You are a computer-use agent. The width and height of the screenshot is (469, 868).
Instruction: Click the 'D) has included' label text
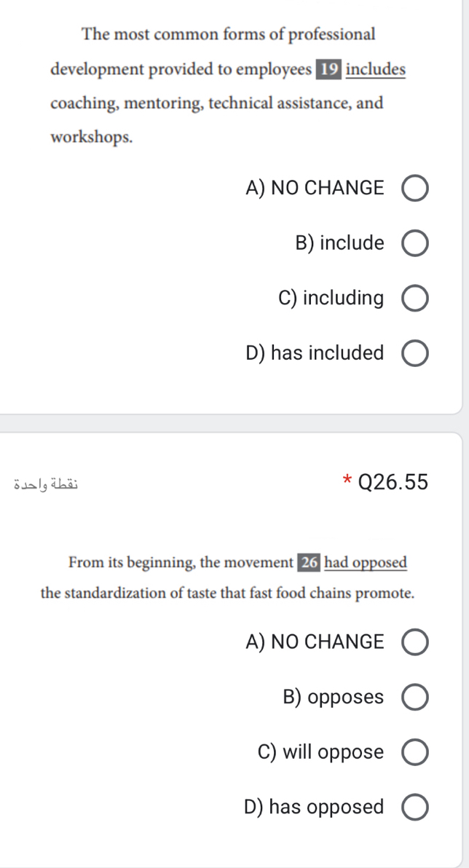315,352
